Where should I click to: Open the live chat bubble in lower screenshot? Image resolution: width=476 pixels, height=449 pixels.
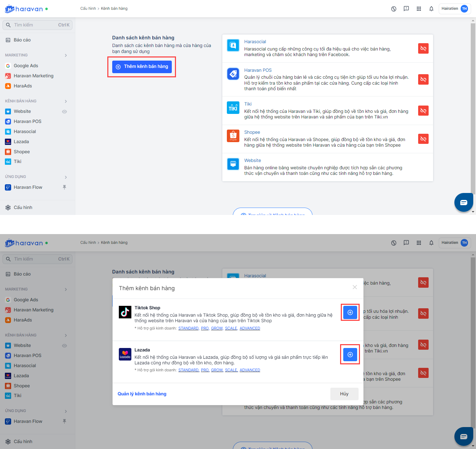click(464, 436)
